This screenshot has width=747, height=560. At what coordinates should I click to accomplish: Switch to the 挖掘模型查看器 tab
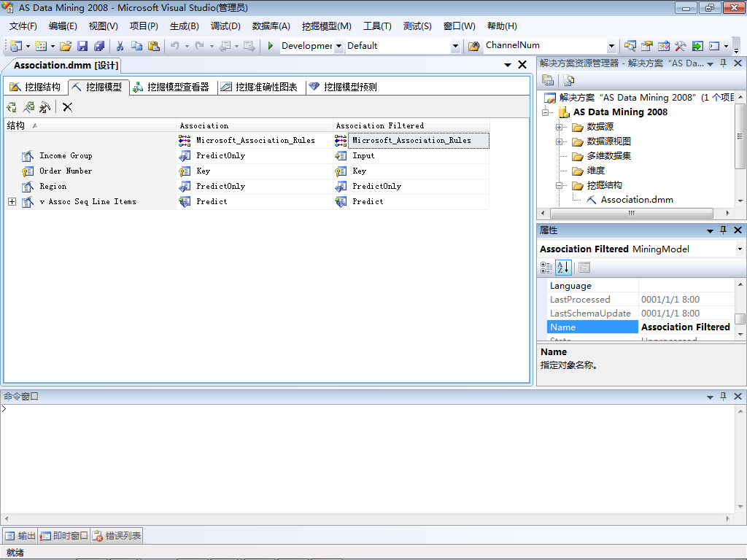(171, 87)
